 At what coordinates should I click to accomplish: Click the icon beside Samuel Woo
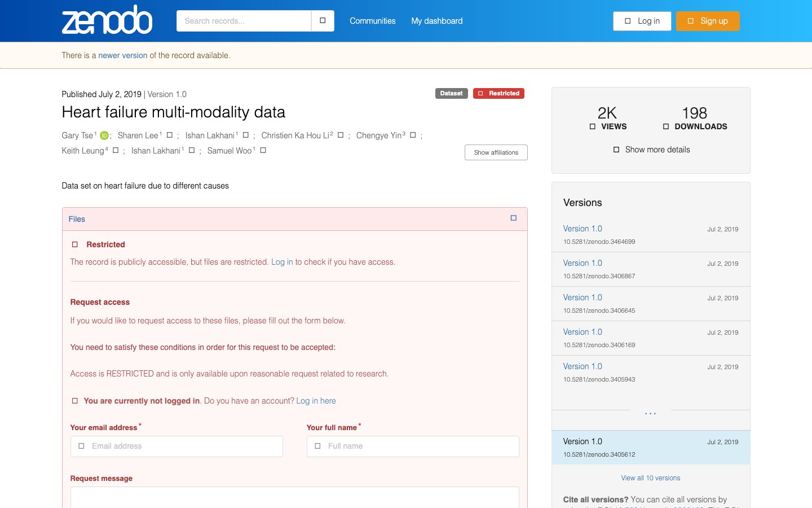(x=263, y=150)
